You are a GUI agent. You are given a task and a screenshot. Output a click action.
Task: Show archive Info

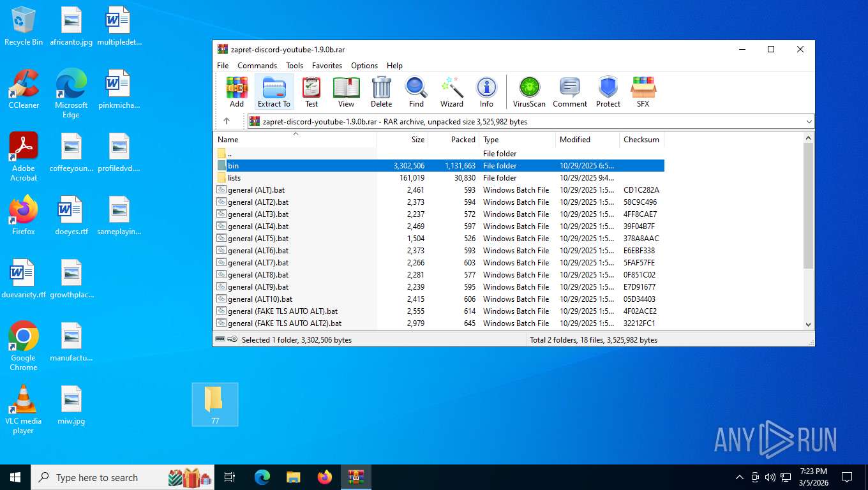click(486, 92)
